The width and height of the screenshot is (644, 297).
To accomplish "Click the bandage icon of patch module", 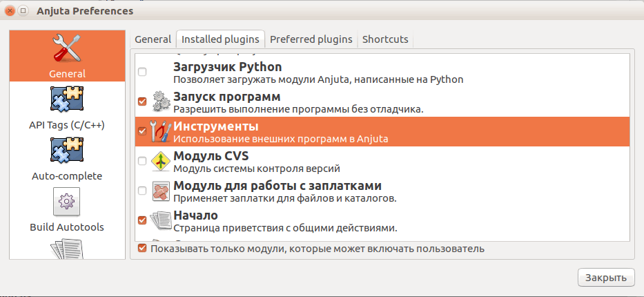I will [161, 191].
